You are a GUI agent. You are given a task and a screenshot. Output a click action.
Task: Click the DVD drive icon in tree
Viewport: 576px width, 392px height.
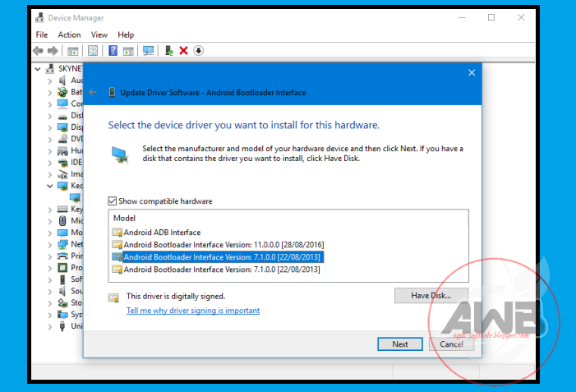point(62,139)
